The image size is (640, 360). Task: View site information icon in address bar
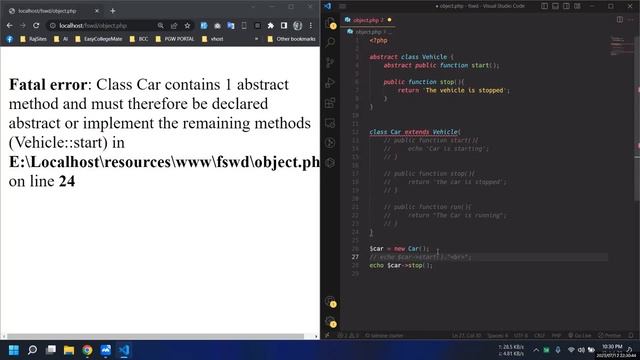point(52,25)
